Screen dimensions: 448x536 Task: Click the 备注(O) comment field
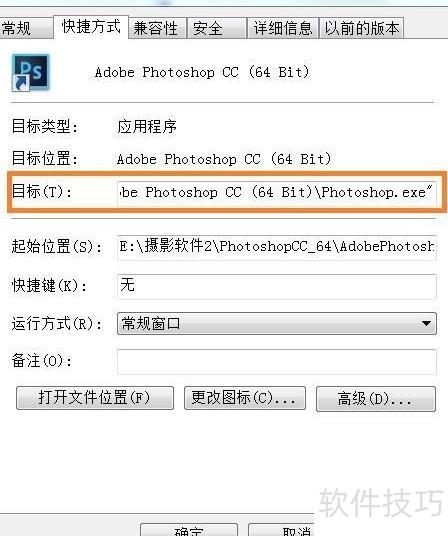click(x=276, y=362)
